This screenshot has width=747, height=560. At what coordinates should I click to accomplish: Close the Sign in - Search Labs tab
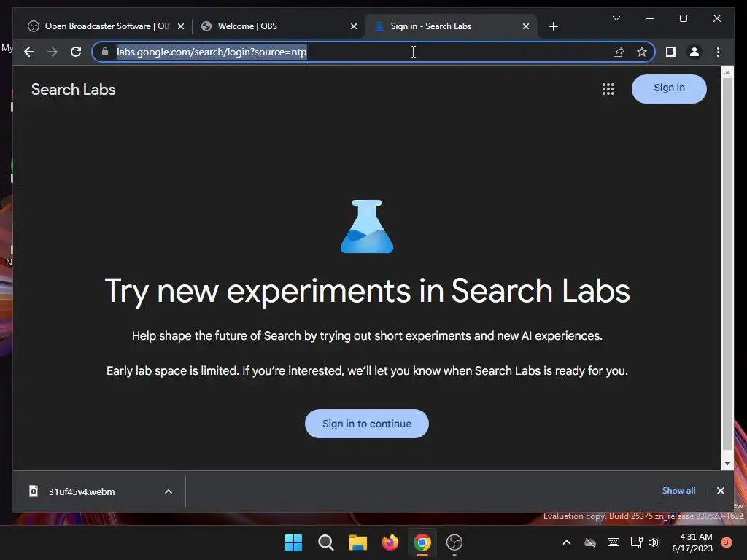click(x=525, y=26)
